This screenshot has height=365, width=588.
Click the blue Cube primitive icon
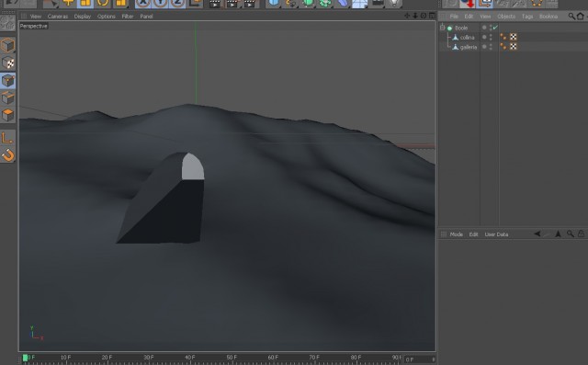[274, 4]
